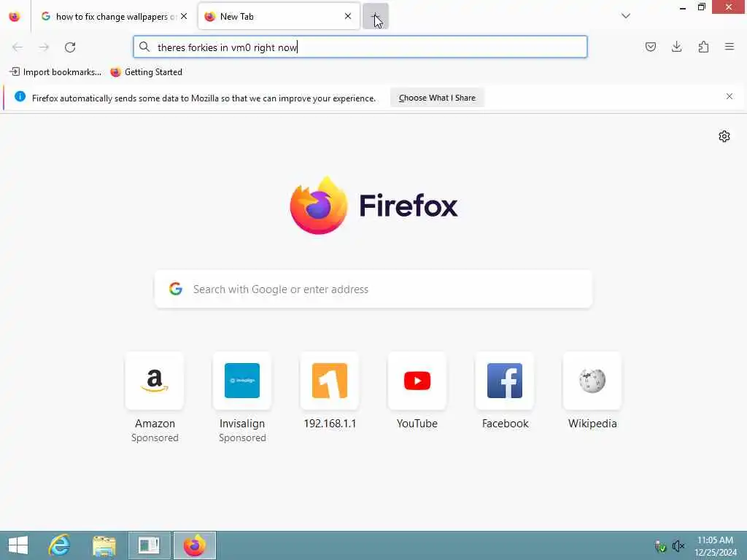
Task: Click the muted speaker tray icon
Action: click(x=678, y=546)
